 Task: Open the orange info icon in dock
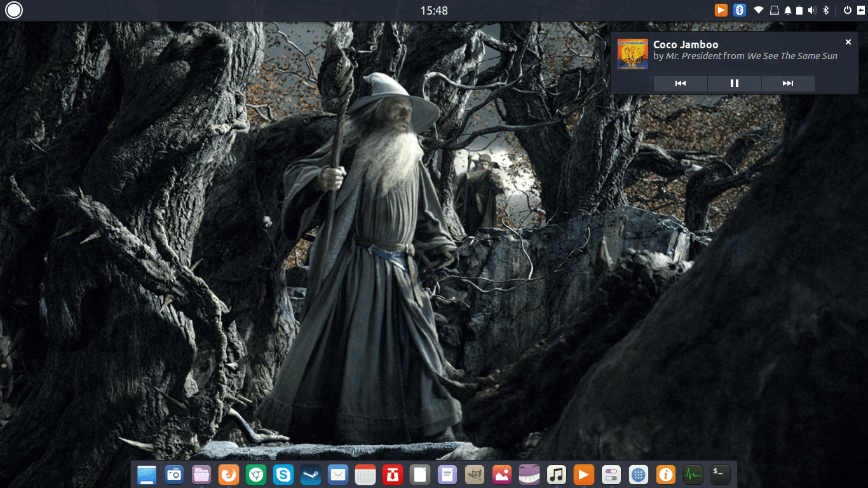[x=666, y=475]
